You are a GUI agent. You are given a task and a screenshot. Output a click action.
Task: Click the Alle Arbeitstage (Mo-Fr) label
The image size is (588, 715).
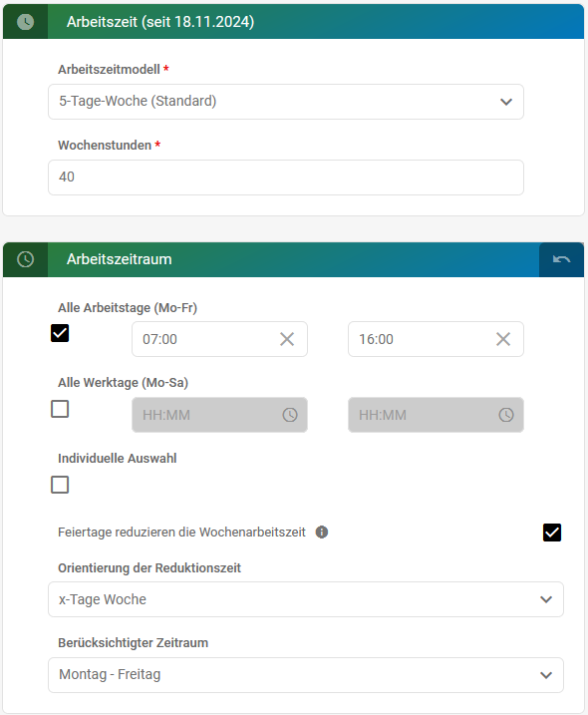[x=128, y=308]
